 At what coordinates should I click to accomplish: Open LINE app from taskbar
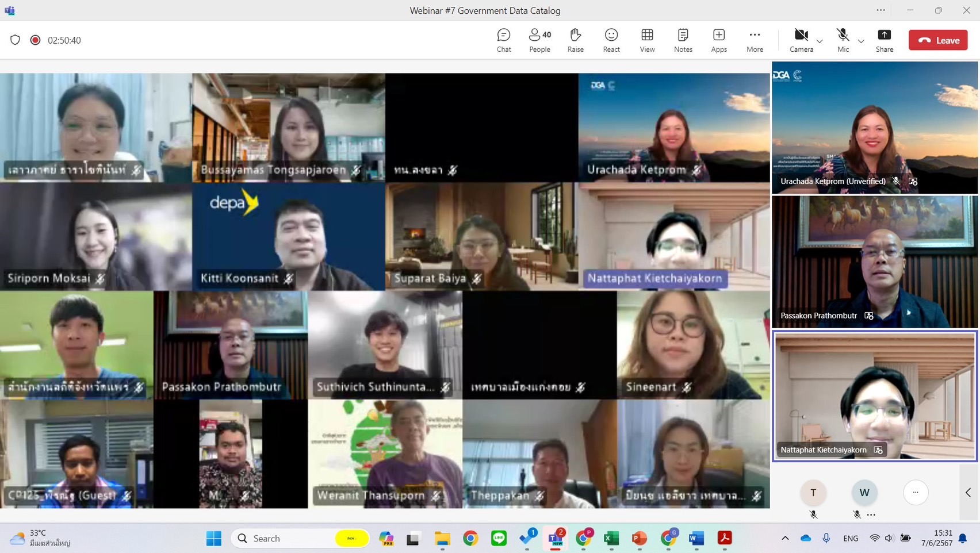tap(499, 539)
